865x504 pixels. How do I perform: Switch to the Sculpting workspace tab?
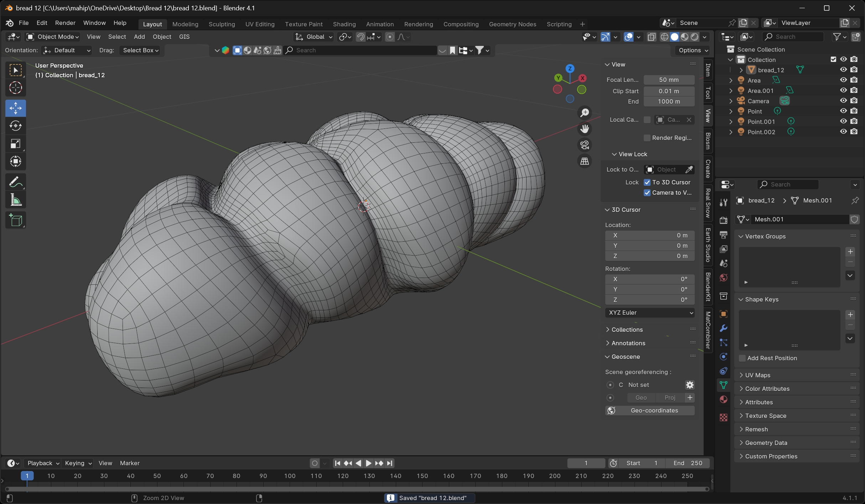click(222, 24)
